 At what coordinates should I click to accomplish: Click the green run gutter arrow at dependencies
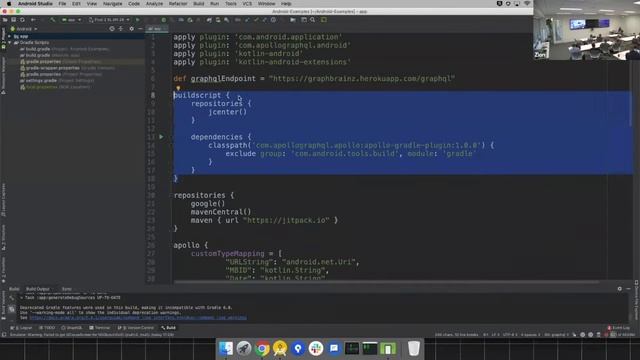tap(161, 137)
